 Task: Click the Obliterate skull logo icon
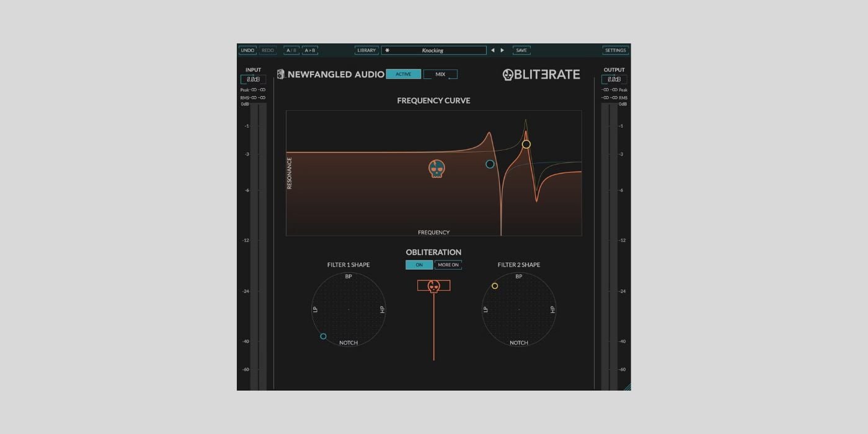point(508,75)
